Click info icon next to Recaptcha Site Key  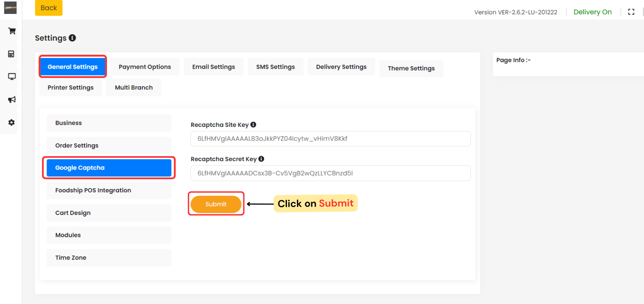(x=253, y=124)
